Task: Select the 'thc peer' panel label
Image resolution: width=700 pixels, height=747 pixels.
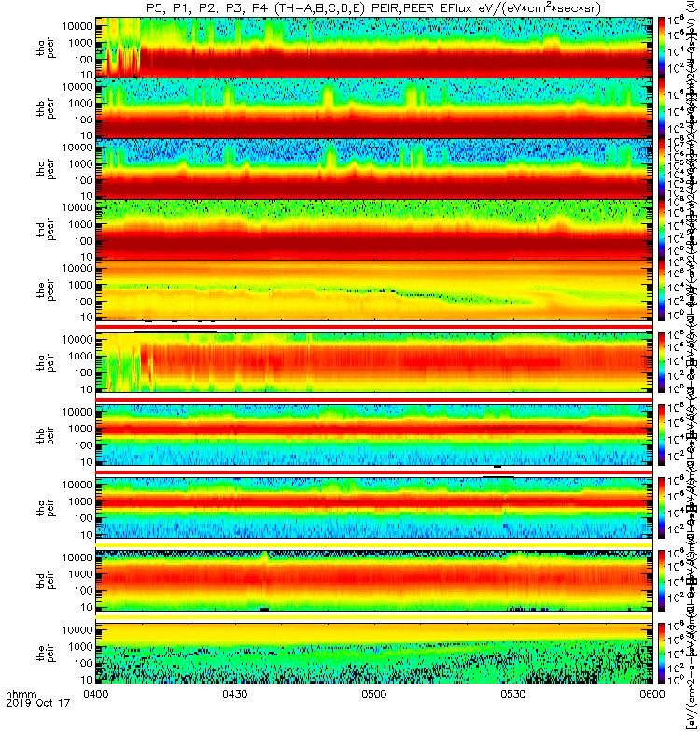Action: [x=46, y=170]
